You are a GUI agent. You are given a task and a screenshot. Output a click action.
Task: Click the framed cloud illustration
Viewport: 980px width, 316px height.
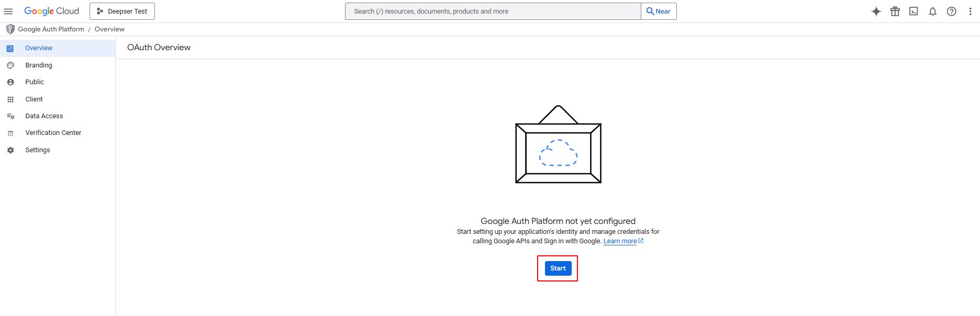tap(558, 144)
